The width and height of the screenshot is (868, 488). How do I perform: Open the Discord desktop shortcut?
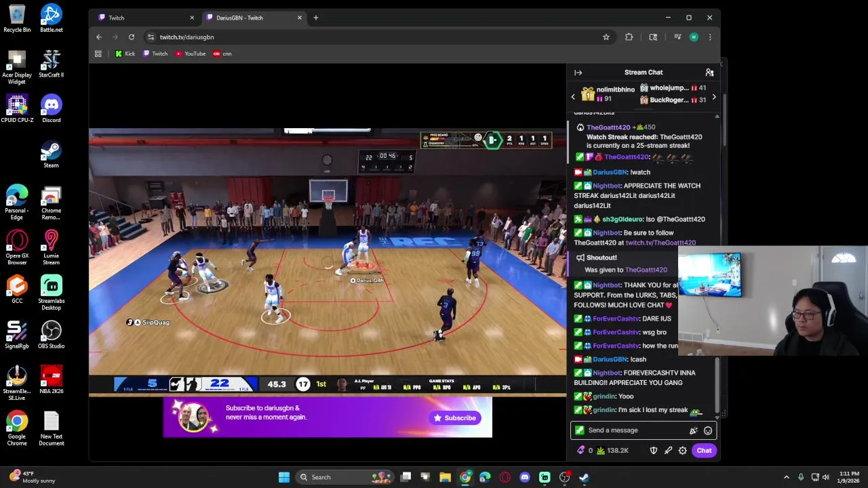coord(52,109)
